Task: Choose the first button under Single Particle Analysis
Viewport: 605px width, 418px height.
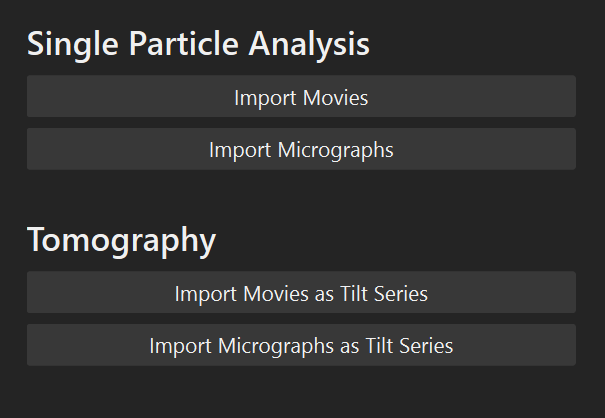Action: coord(301,97)
